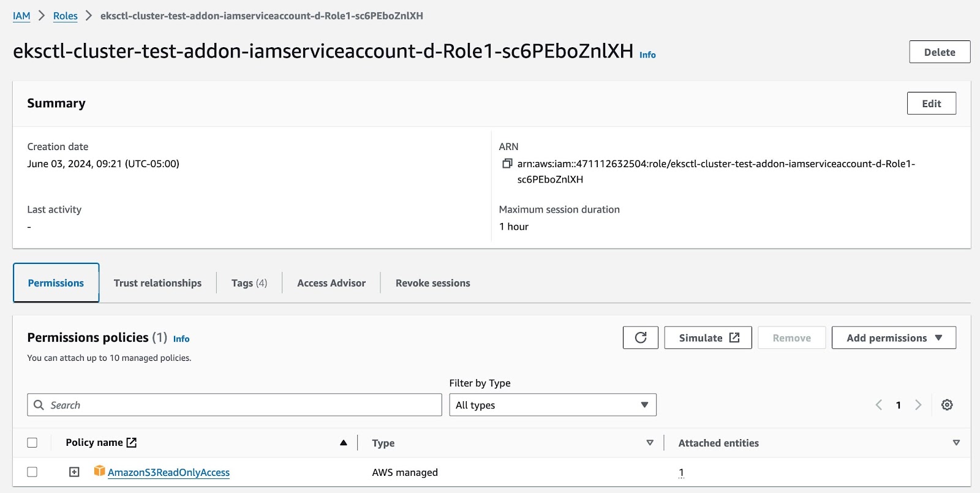Sort by Attached entities column arrow
The image size is (980, 493).
tap(956, 443)
